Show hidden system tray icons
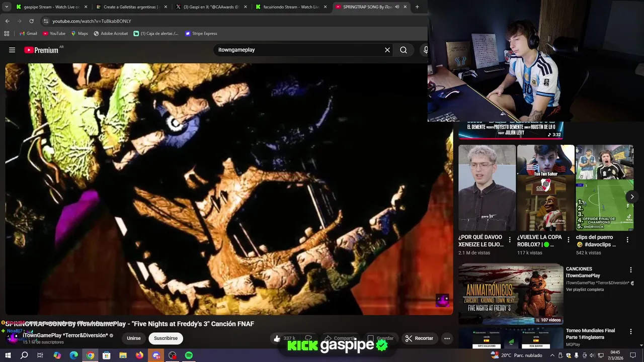Viewport: 644px width, 362px height. click(552, 355)
